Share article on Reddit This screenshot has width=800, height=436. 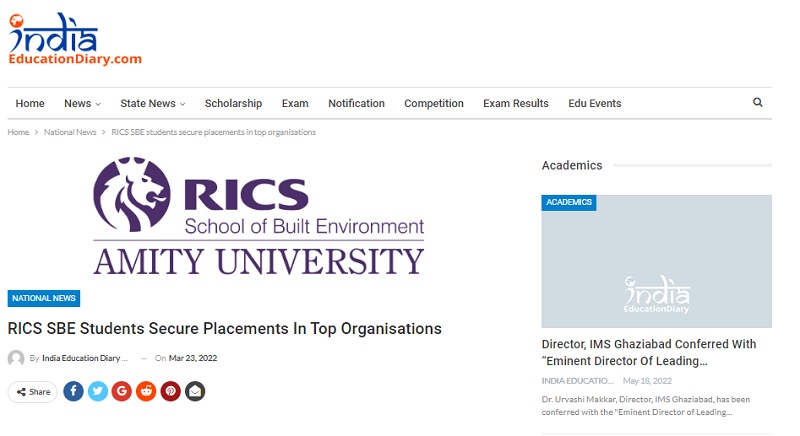(146, 391)
